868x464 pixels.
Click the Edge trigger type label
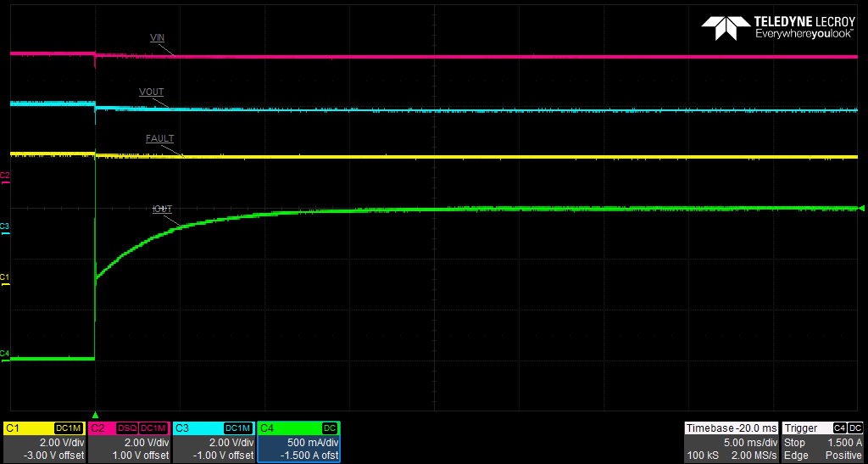click(794, 456)
